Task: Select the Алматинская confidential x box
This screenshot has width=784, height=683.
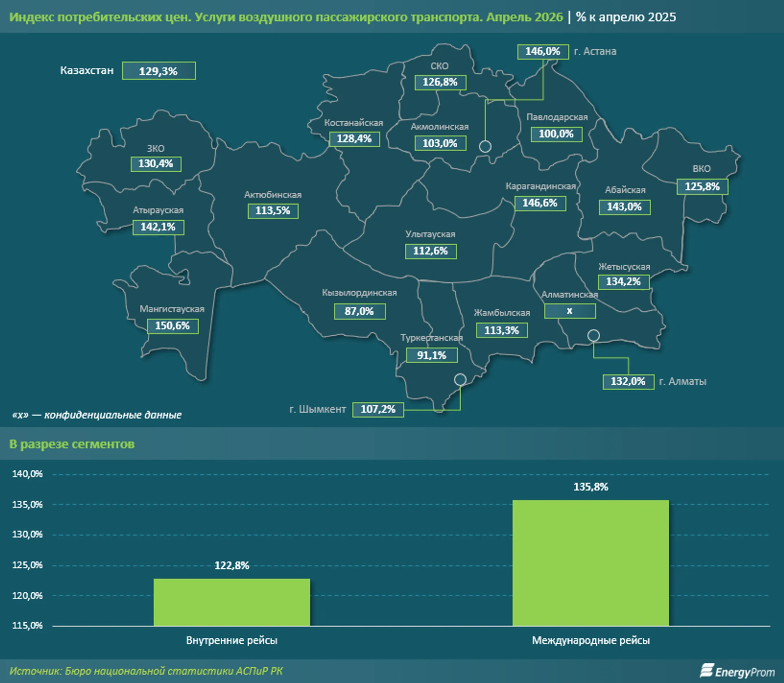Action: pyautogui.click(x=570, y=311)
